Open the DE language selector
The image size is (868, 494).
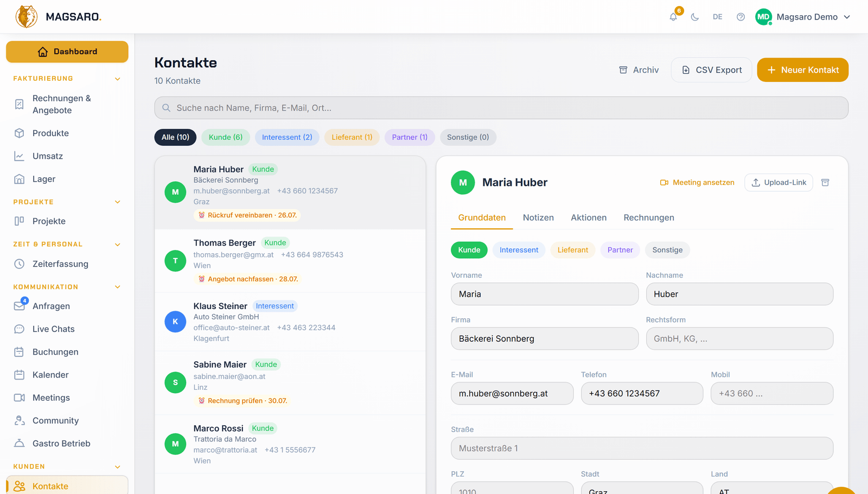pos(718,17)
